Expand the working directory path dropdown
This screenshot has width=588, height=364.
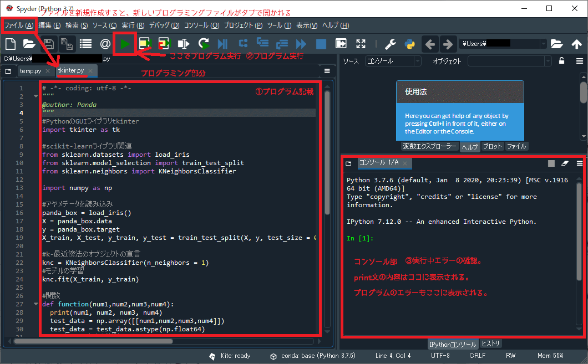tap(543, 44)
